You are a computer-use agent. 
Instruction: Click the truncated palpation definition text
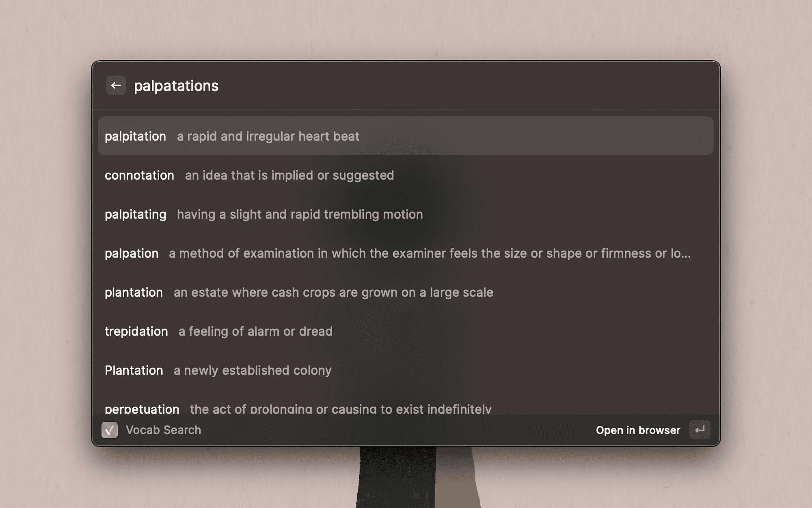(430, 253)
